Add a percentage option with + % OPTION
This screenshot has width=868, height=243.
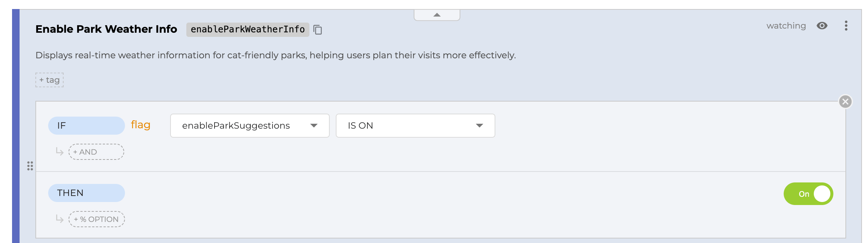pos(96,219)
